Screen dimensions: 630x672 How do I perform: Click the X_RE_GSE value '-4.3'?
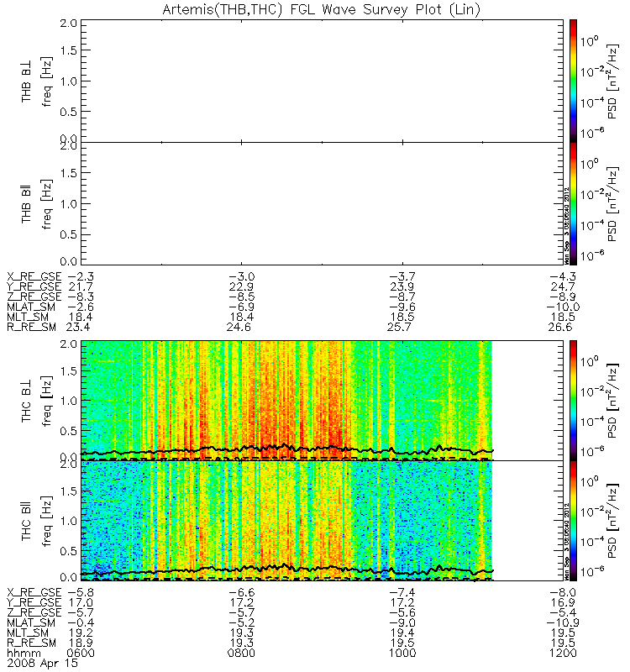(563, 276)
